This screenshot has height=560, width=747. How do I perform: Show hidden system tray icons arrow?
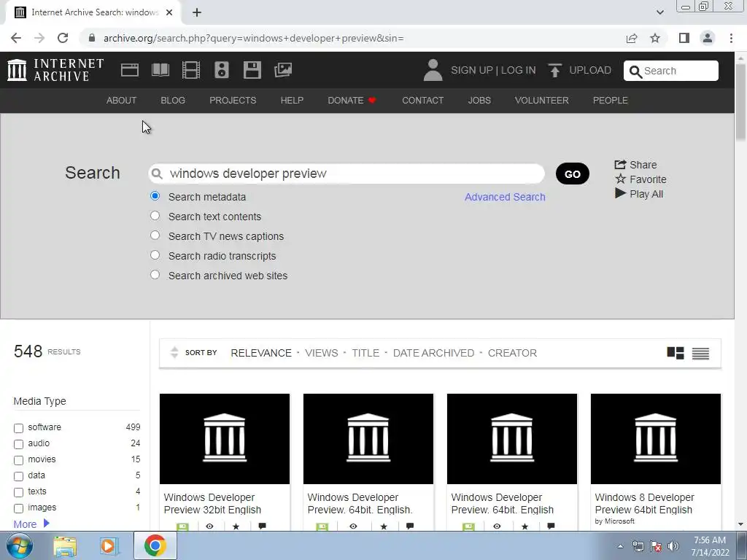(x=620, y=546)
